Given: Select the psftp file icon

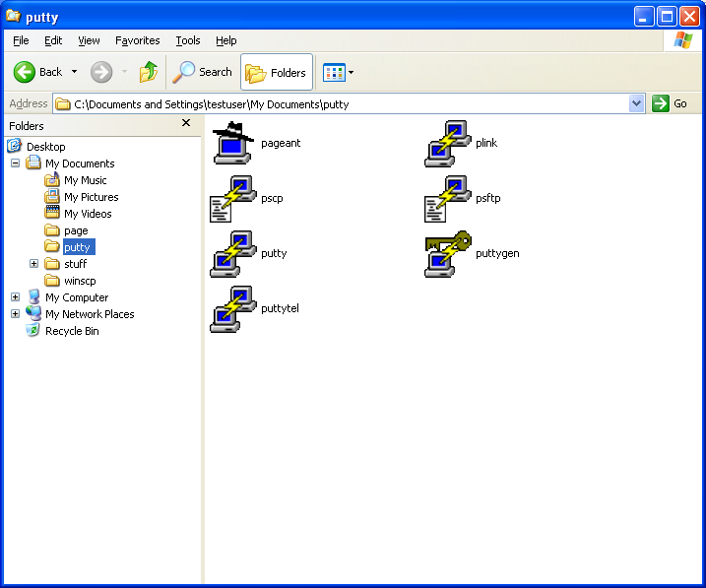Looking at the screenshot, I should (x=448, y=198).
